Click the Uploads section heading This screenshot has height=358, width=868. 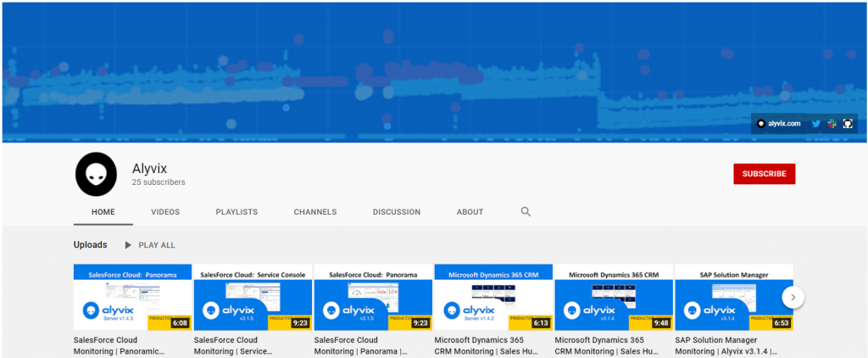(x=90, y=245)
